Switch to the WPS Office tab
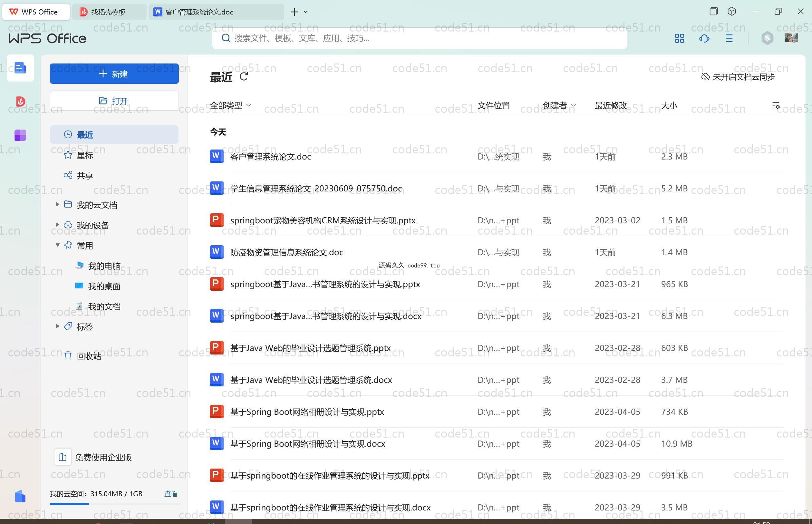This screenshot has width=812, height=524. click(x=36, y=12)
